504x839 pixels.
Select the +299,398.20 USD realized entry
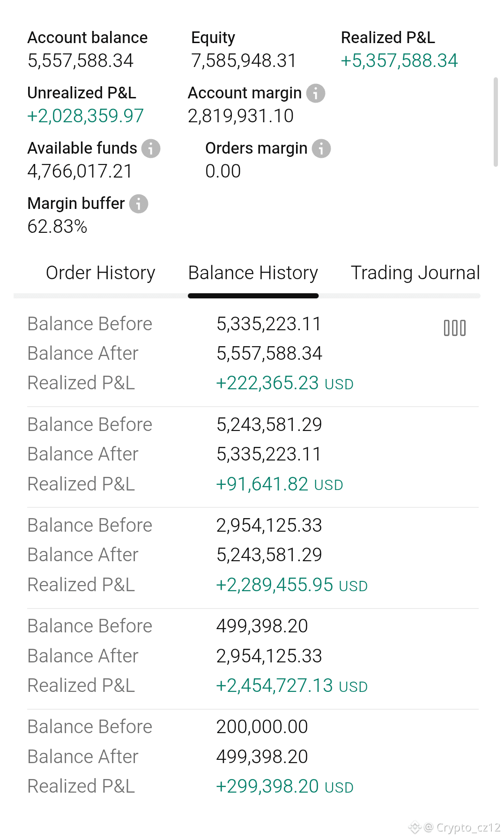(284, 787)
